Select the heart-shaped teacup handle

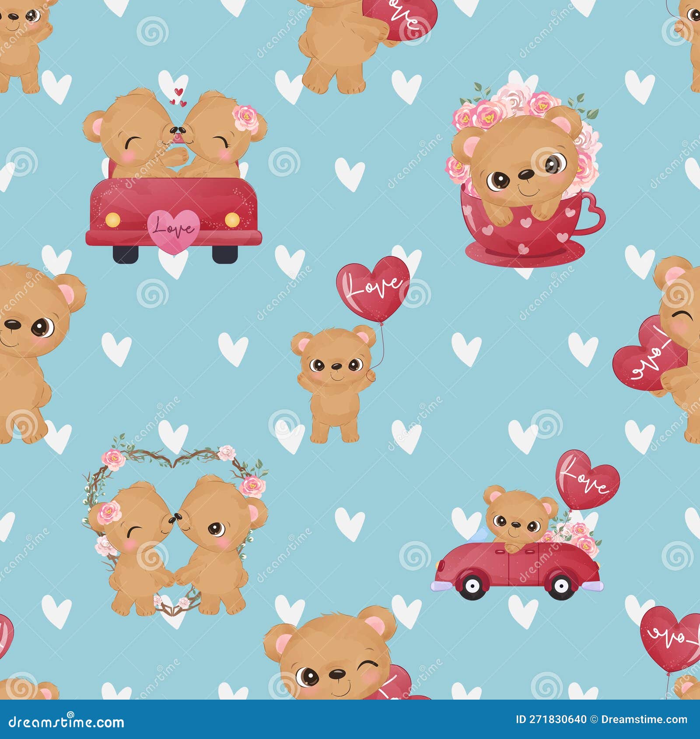coord(593,214)
